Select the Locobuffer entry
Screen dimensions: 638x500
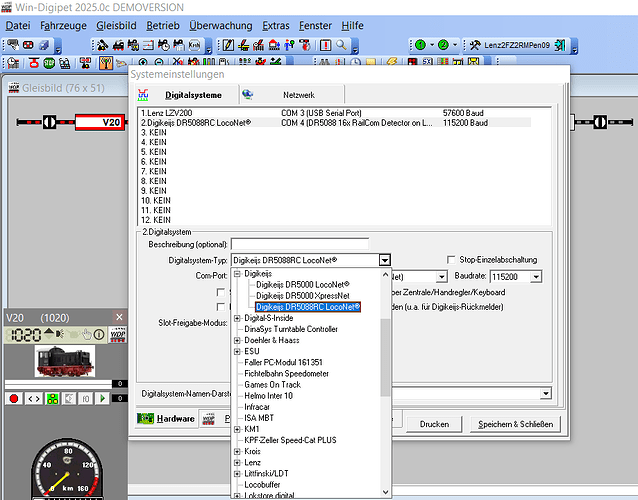(262, 485)
